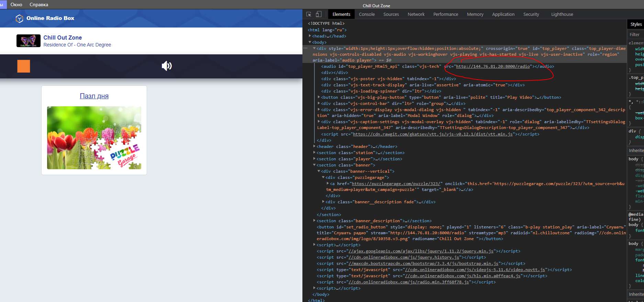Open the Пазл дня link
This screenshot has height=302, width=644.
94,96
